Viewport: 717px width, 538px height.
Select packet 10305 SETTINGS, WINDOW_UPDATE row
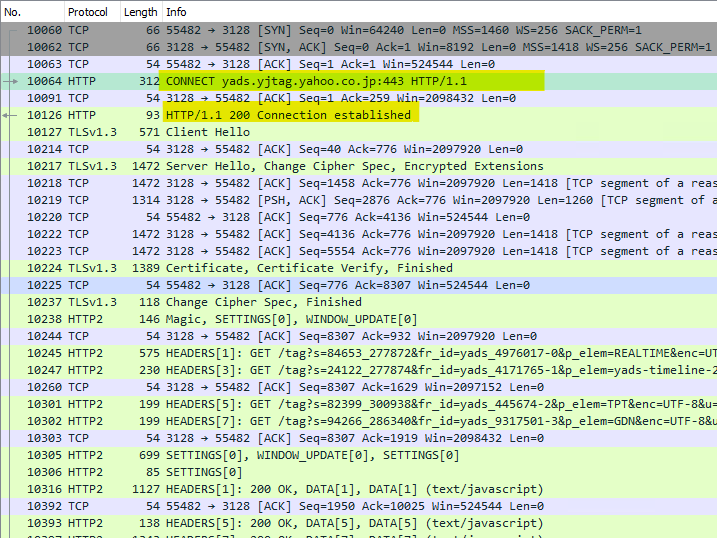(358, 455)
